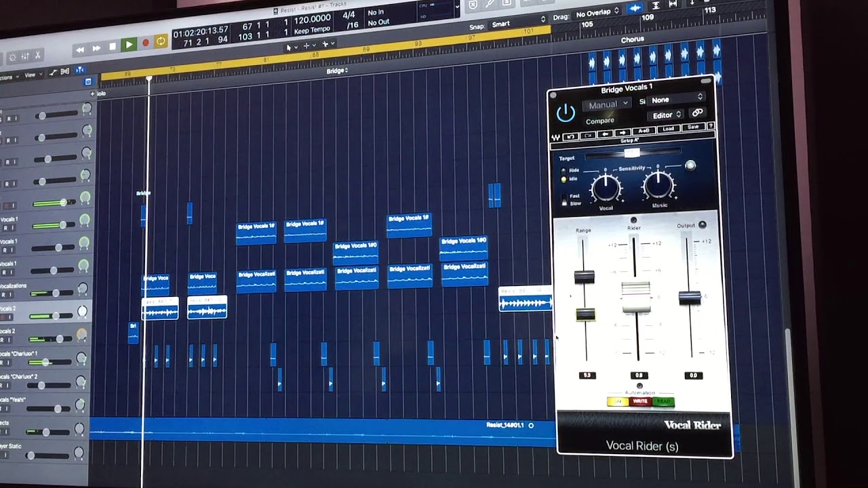
Task: Click the blue global tracks button under the ruler
Action: click(x=88, y=81)
